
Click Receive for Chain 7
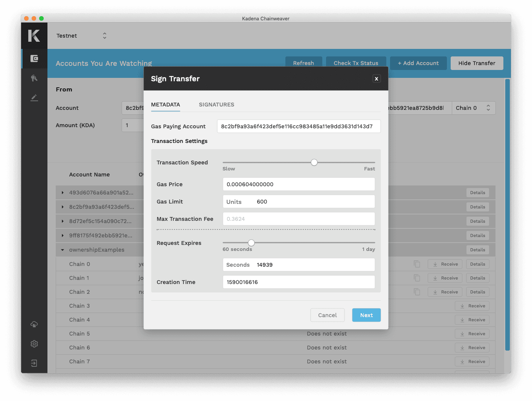pyautogui.click(x=472, y=362)
